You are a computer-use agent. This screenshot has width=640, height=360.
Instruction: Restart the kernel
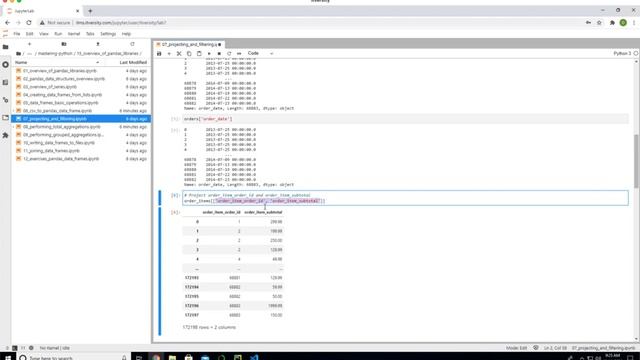click(x=229, y=53)
